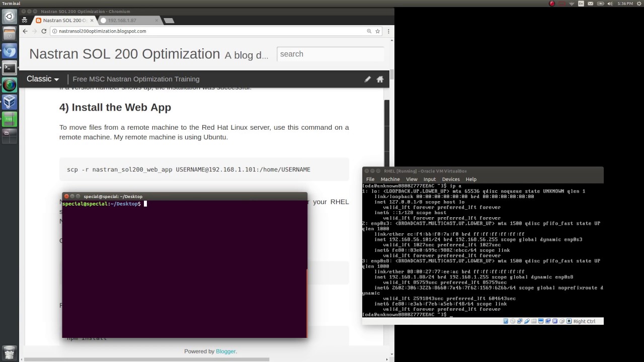Click VirtualBox USB pen status icon

click(527, 321)
